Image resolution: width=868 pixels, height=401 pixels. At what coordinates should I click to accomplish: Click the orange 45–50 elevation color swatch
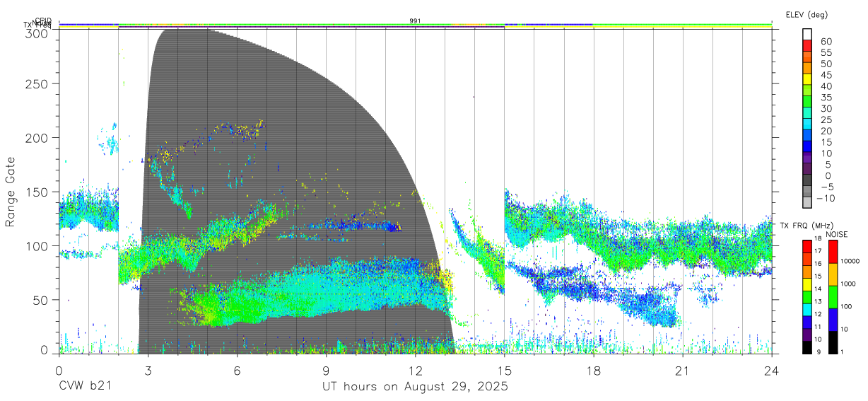(x=807, y=69)
